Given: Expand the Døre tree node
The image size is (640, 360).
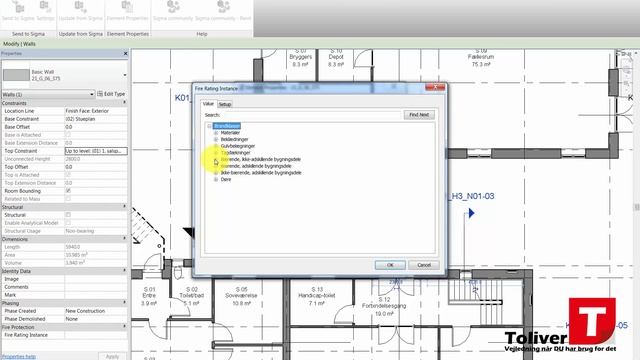Looking at the screenshot, I should click(216, 179).
